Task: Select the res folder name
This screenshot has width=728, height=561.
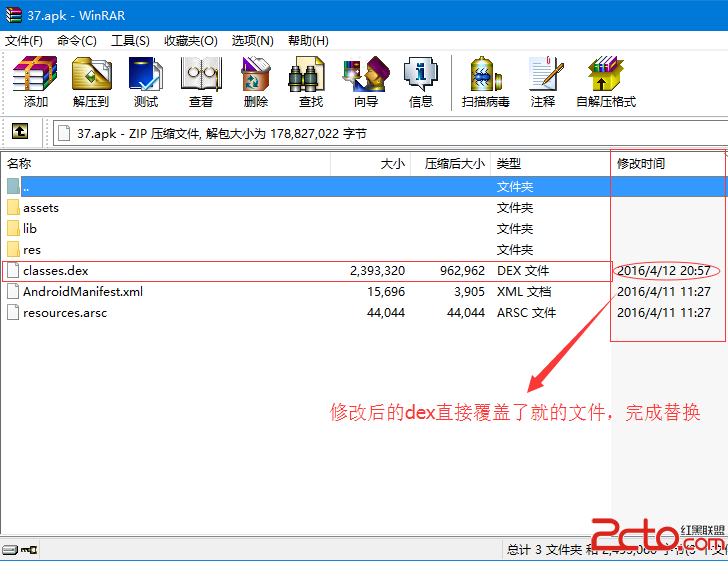Action: [x=32, y=250]
